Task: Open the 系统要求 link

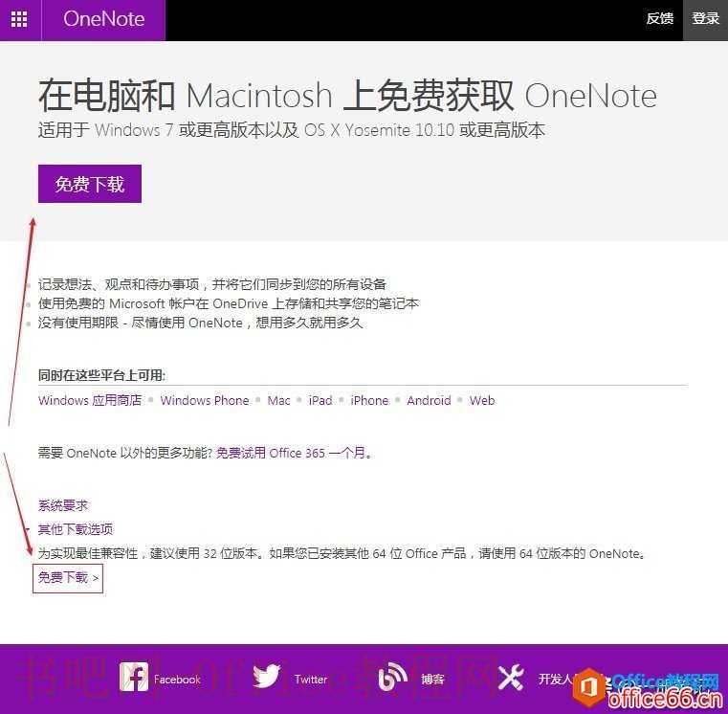Action: pos(63,505)
